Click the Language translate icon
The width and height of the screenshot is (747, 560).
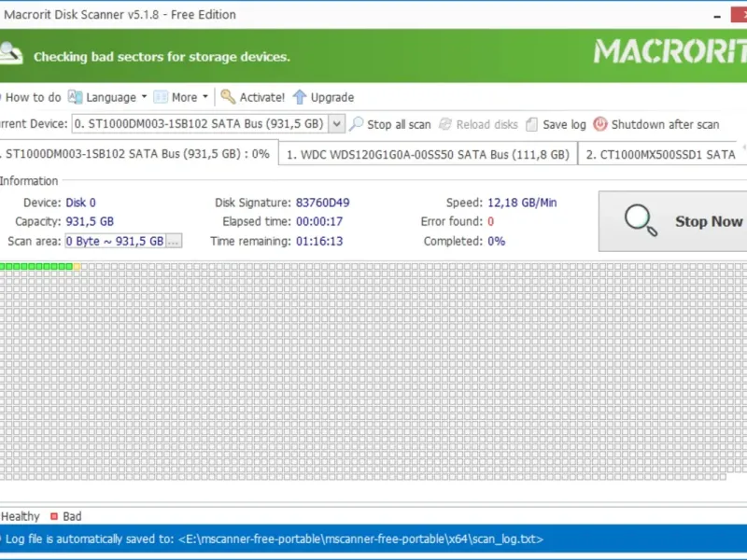pos(75,97)
